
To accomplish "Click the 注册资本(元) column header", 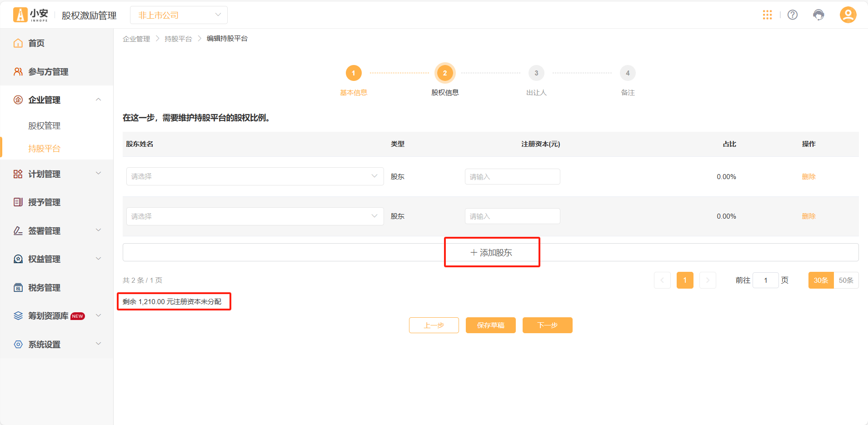I will pyautogui.click(x=541, y=144).
